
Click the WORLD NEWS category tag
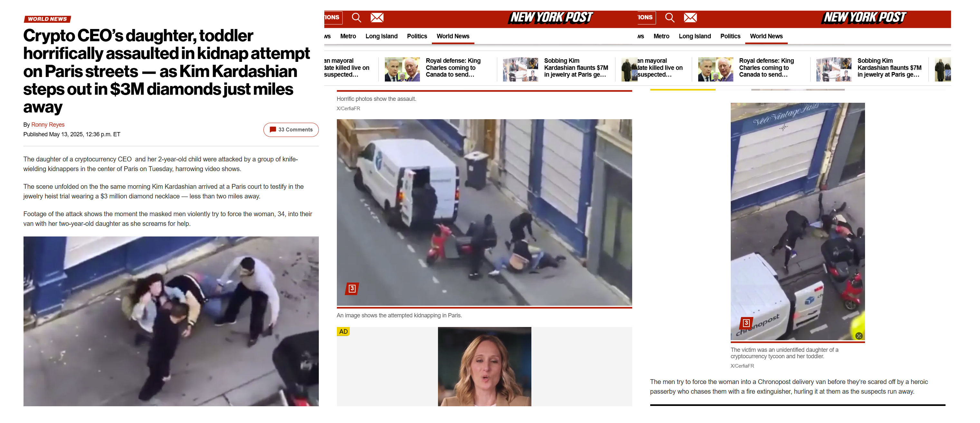48,19
